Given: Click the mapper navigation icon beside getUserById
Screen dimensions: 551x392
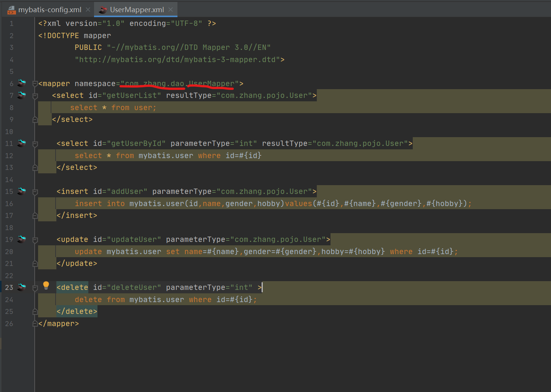Looking at the screenshot, I should [22, 143].
